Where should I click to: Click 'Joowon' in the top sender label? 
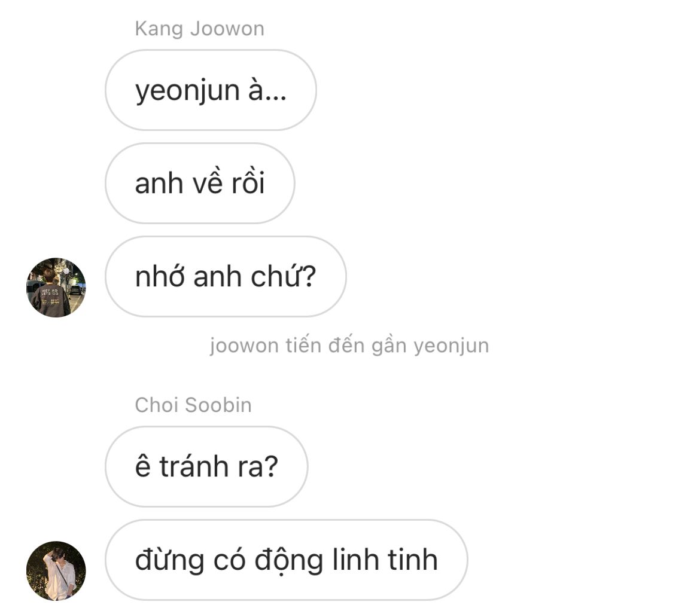click(x=227, y=29)
